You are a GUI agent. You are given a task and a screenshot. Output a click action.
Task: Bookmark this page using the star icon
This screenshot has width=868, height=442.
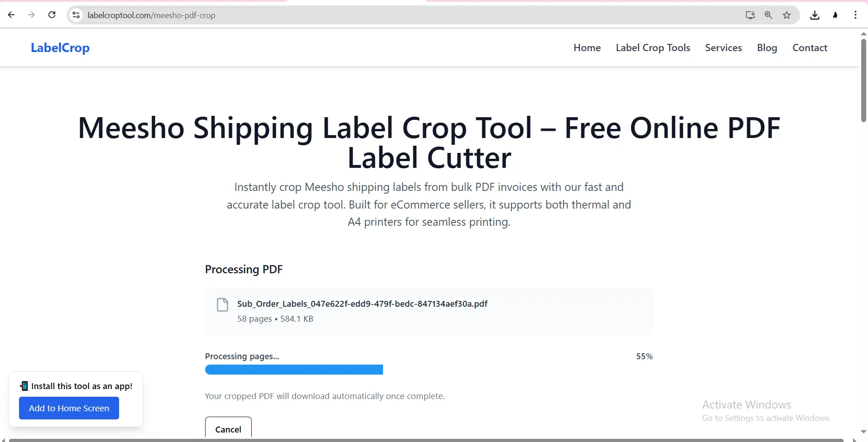787,15
